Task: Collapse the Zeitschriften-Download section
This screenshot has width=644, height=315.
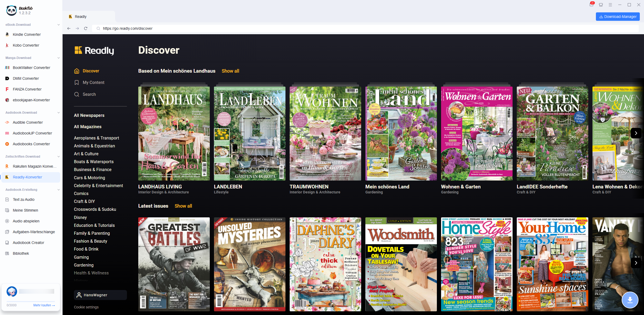Action: coord(58,157)
